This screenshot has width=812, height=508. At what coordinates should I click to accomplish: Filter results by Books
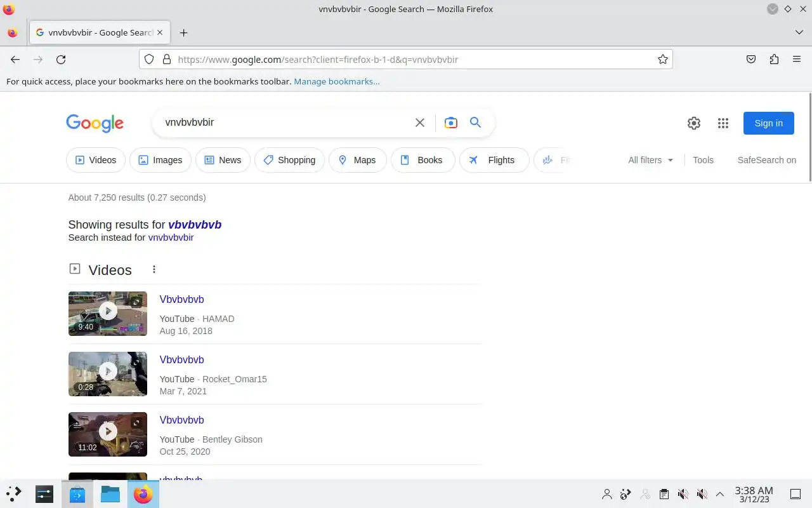423,160
